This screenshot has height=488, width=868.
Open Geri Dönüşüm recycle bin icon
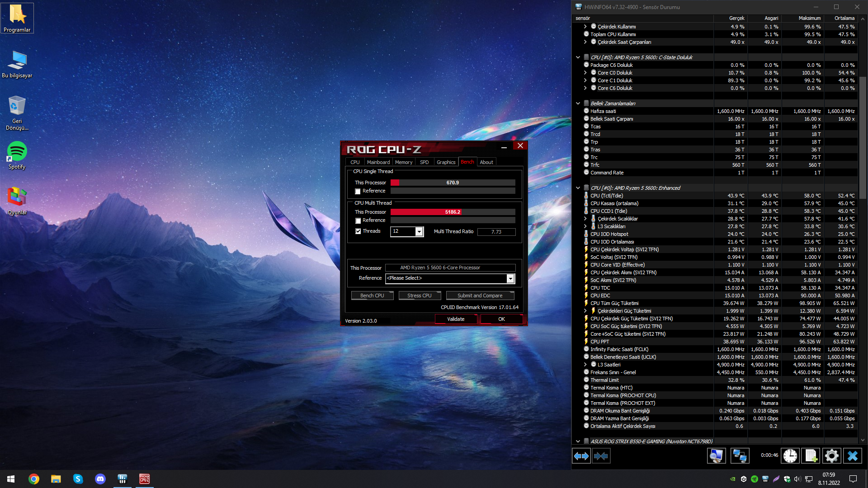click(17, 113)
